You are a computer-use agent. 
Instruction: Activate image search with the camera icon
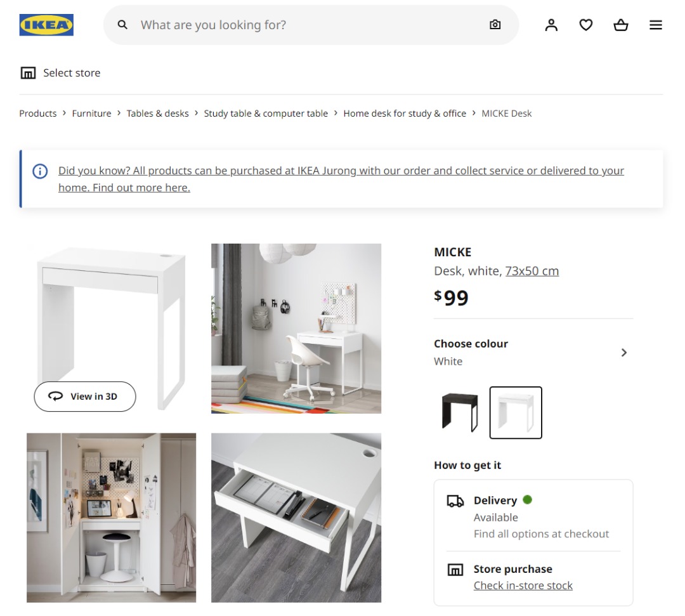tap(495, 25)
